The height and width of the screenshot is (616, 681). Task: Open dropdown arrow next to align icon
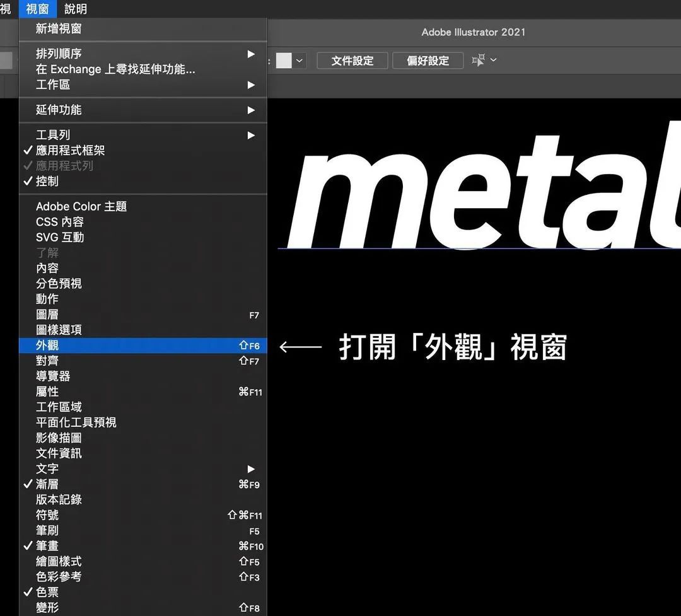493,60
